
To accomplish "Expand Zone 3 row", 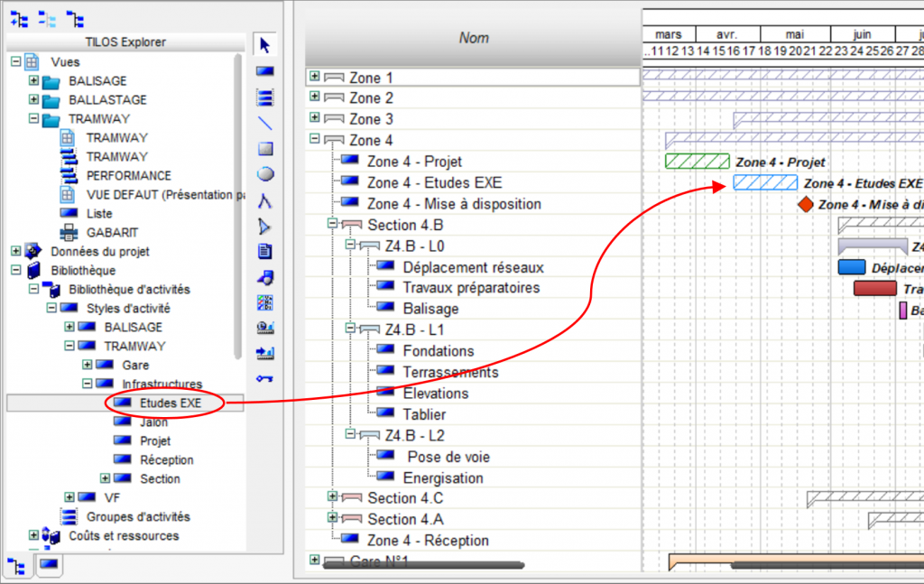I will pyautogui.click(x=315, y=117).
